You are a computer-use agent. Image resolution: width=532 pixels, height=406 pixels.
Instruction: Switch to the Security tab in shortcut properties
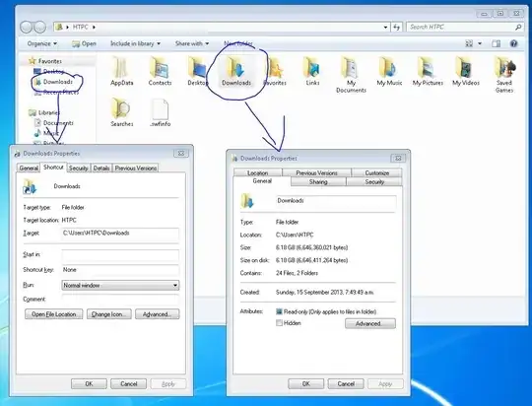(79, 169)
